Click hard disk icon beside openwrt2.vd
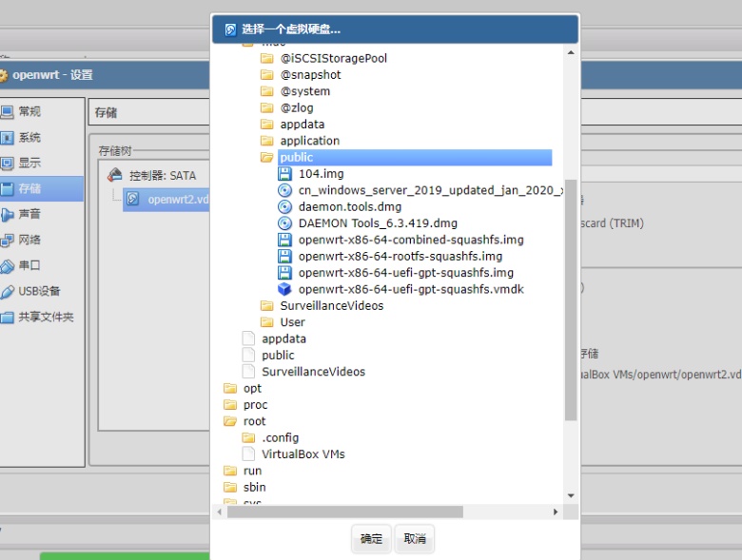The image size is (742, 560). click(x=133, y=199)
